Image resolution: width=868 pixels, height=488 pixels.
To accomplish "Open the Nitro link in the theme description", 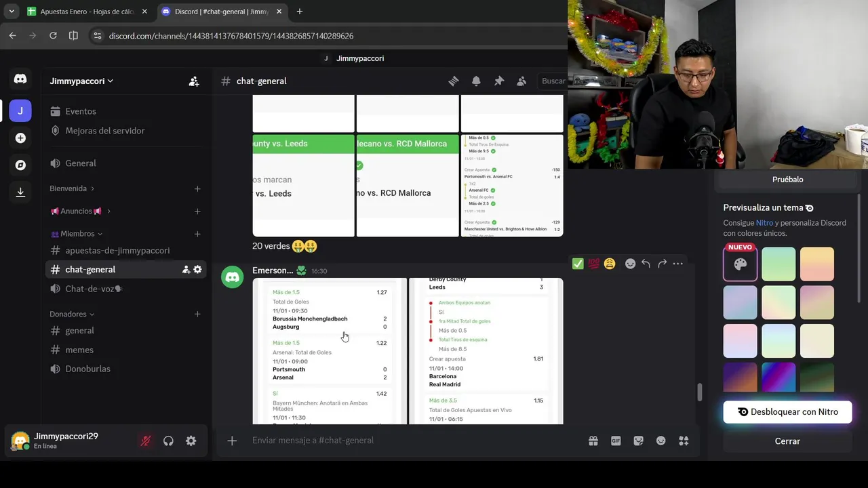I will [x=764, y=223].
